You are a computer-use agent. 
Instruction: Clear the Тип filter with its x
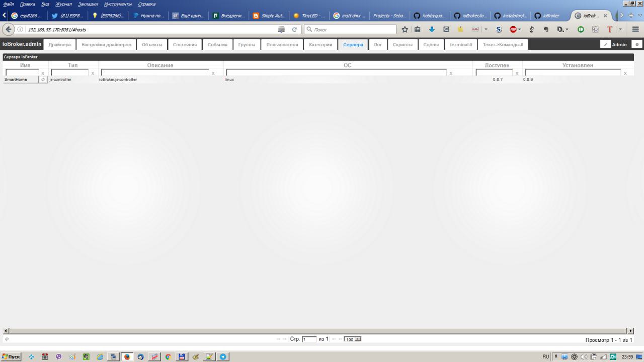[x=93, y=73]
